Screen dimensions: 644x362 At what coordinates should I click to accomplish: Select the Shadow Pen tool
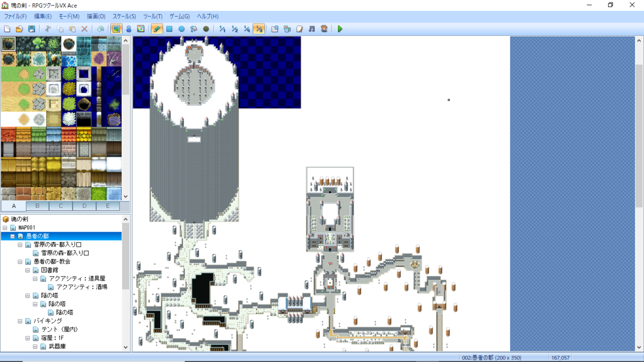pyautogui.click(x=206, y=29)
